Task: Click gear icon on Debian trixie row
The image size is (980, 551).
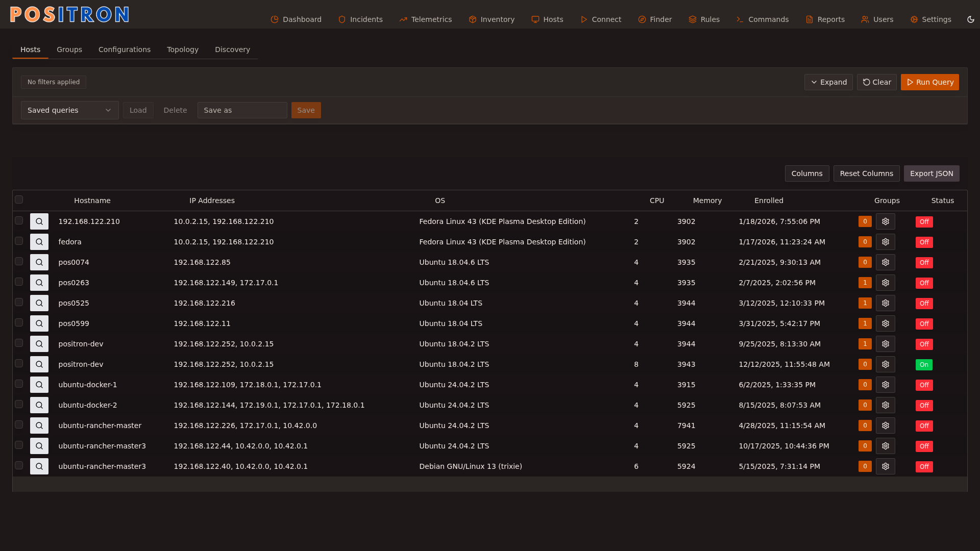Action: 885,466
